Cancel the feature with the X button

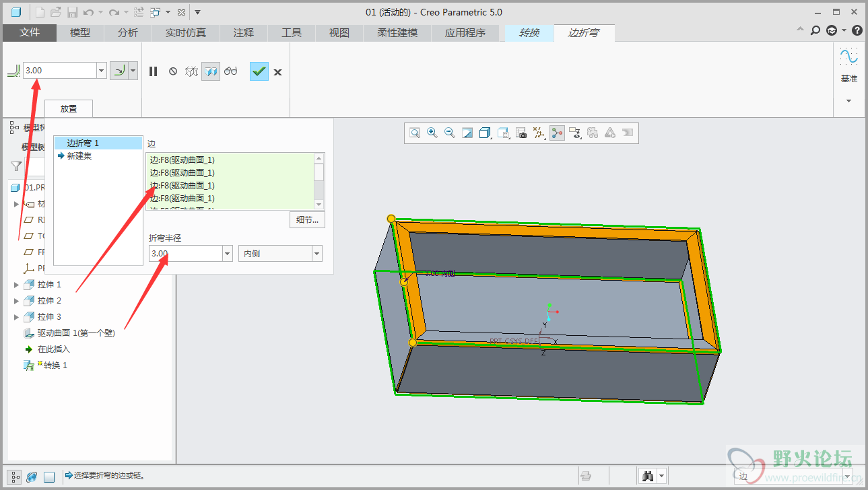(x=277, y=71)
